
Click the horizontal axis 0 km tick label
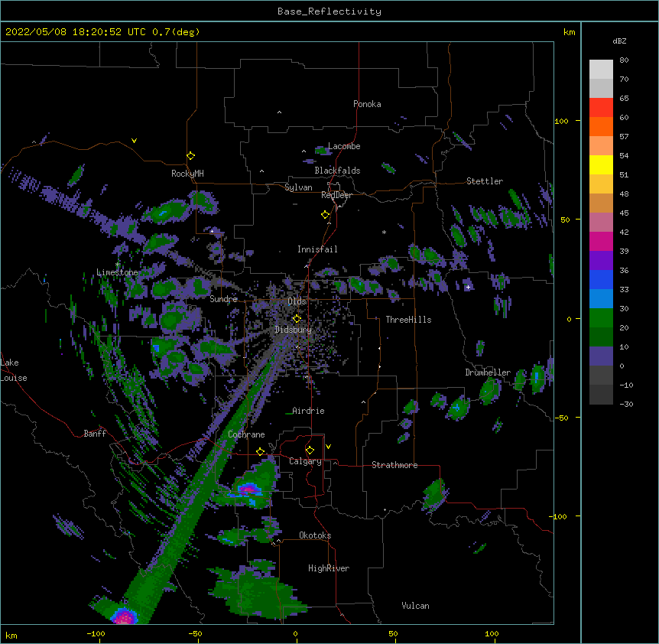pyautogui.click(x=295, y=633)
